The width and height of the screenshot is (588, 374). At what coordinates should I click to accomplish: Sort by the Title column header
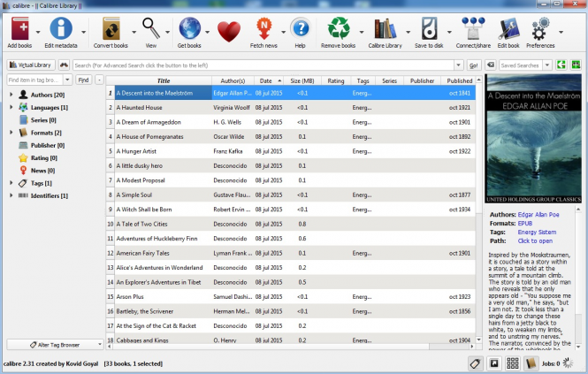point(164,80)
